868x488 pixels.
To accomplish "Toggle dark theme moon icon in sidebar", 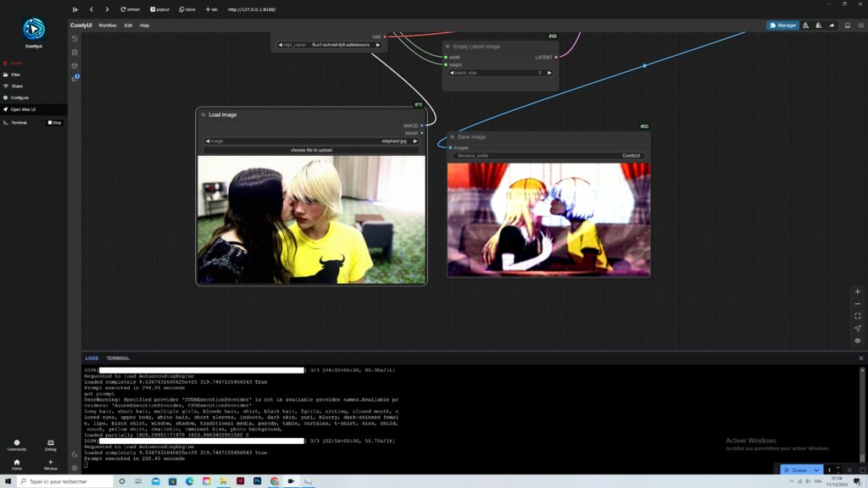I will pyautogui.click(x=75, y=454).
